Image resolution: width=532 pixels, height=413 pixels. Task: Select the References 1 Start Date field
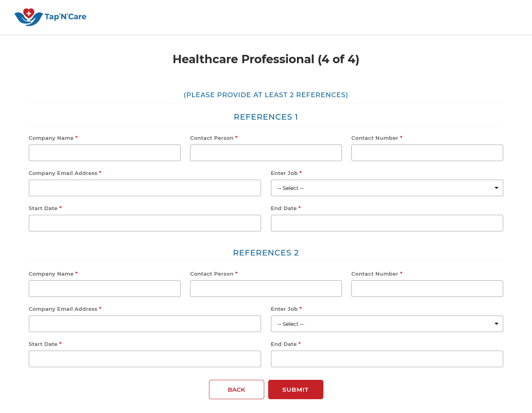pos(145,223)
